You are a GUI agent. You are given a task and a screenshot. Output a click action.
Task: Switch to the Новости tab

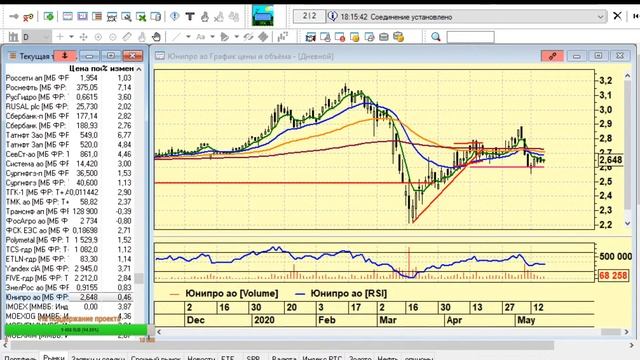click(201, 358)
